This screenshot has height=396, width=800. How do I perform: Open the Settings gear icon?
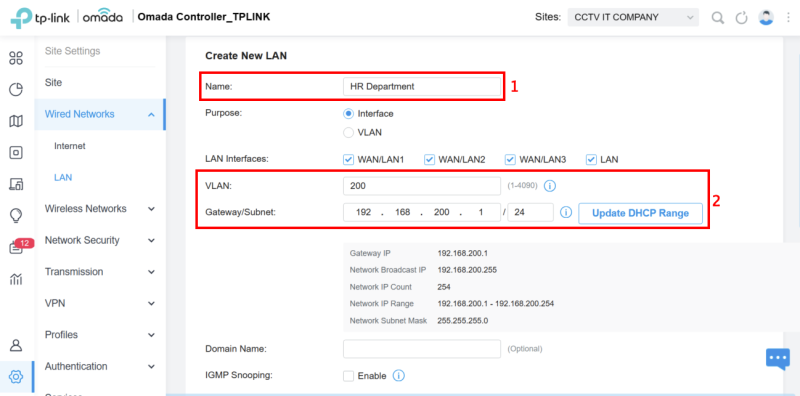click(x=16, y=377)
